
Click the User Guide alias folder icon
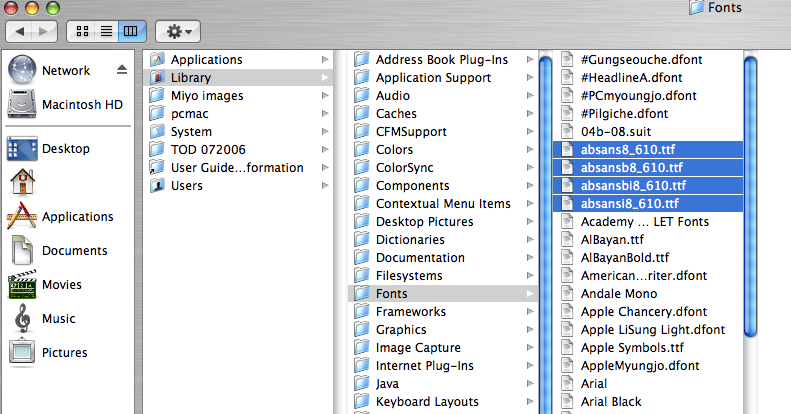pyautogui.click(x=157, y=167)
